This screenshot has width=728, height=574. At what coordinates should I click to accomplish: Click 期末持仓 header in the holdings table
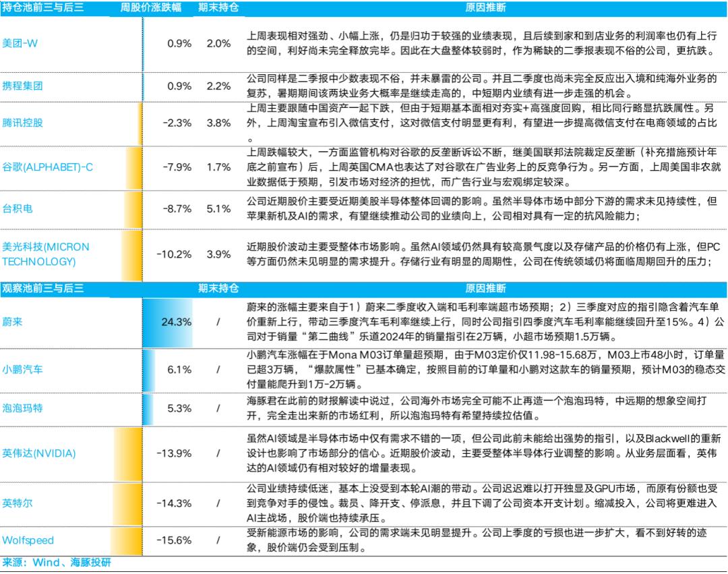click(218, 7)
